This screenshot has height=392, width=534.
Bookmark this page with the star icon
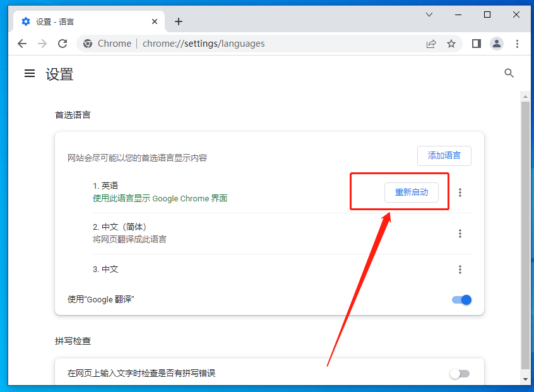(451, 44)
